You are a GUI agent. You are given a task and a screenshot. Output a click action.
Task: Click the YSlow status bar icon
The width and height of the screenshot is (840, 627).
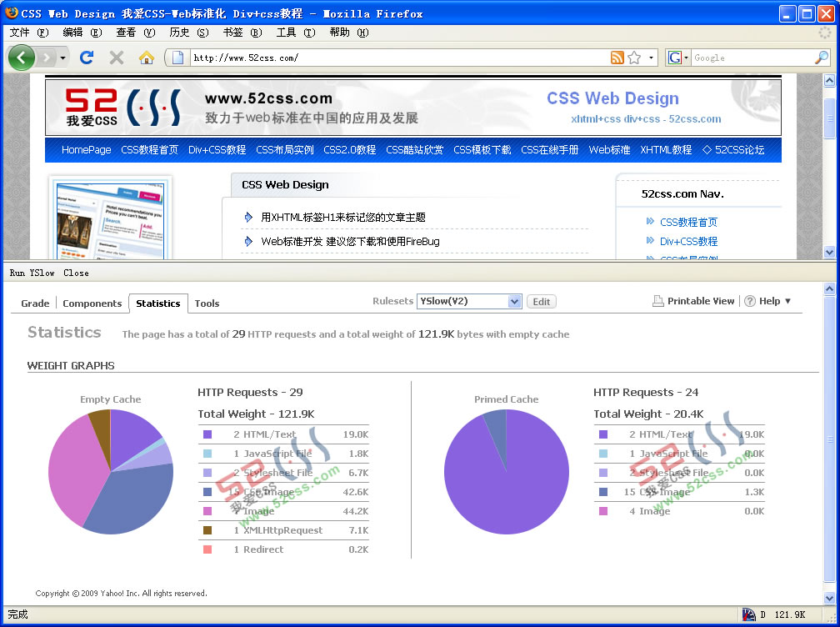click(x=749, y=614)
